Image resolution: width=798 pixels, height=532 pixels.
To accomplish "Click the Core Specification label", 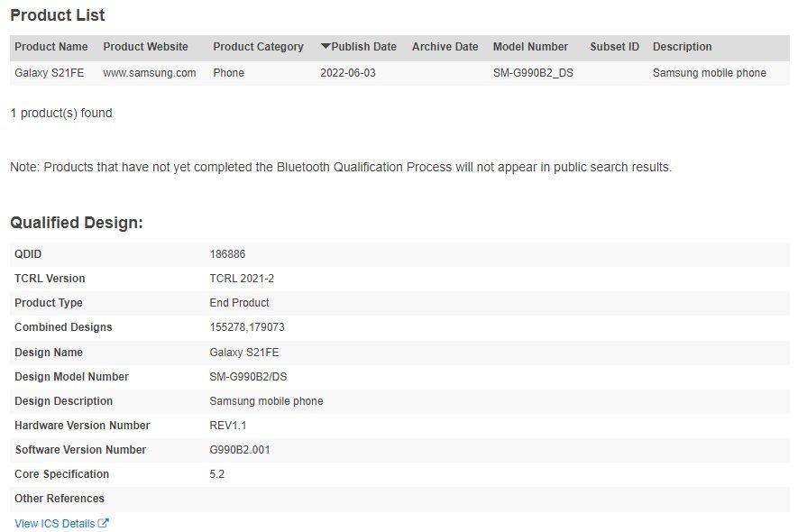I will 61,474.
